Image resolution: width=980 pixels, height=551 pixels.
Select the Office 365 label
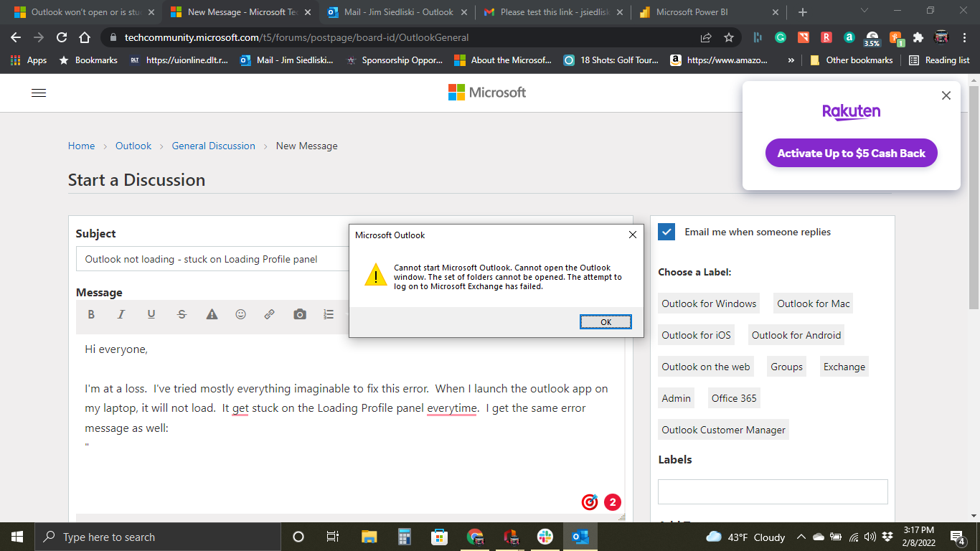[734, 398]
